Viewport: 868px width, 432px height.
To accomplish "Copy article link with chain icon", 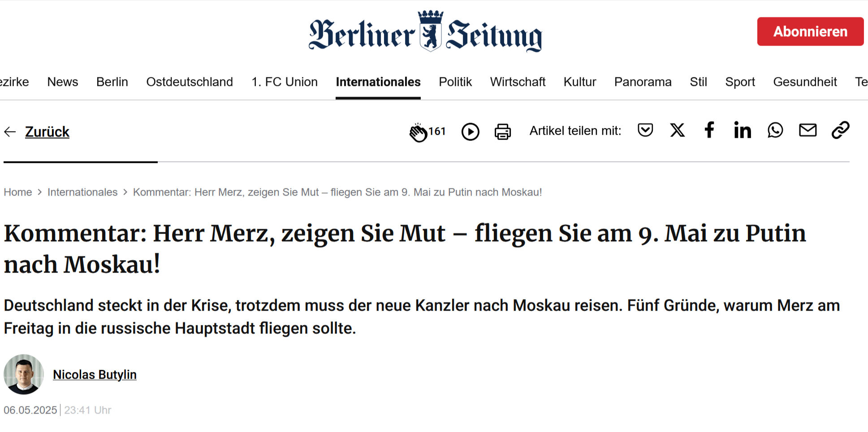I will click(841, 130).
